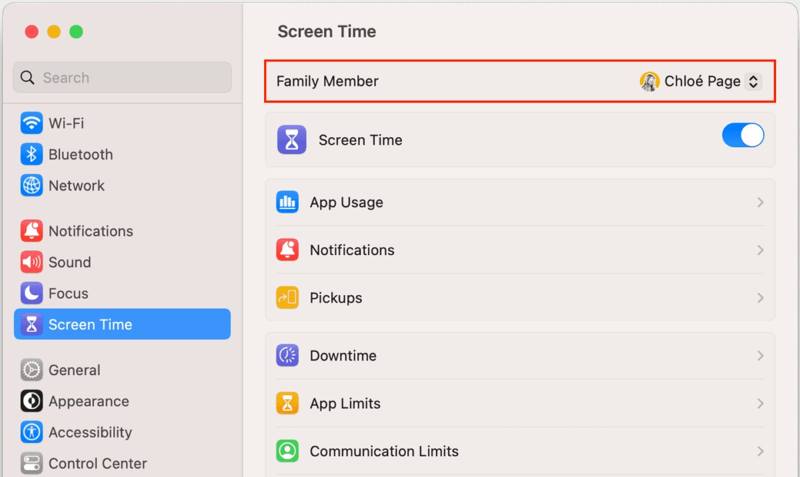The image size is (800, 477).
Task: Select Wi-Fi in the sidebar
Action: coord(122,123)
